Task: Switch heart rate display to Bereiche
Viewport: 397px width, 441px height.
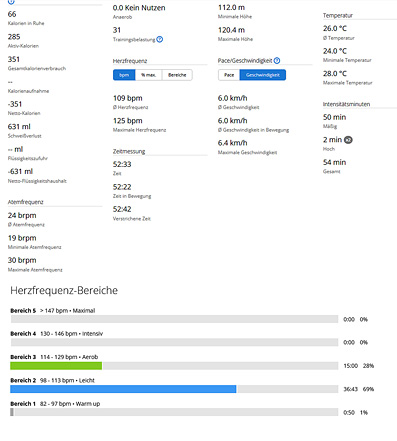Action: point(177,75)
